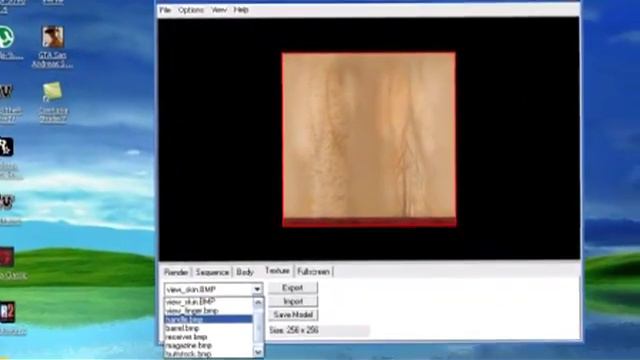Image resolution: width=640 pixels, height=360 pixels.
Task: Open the Options menu
Action: (x=191, y=10)
